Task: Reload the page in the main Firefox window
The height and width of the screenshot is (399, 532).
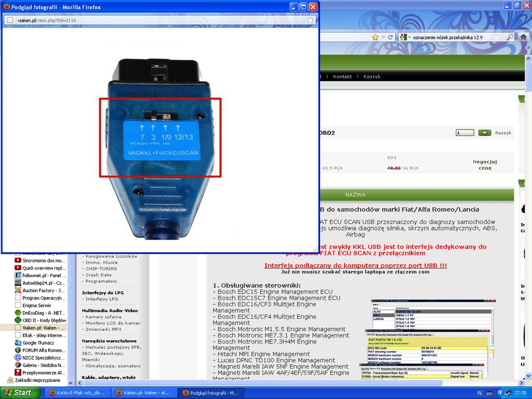Action: point(391,37)
